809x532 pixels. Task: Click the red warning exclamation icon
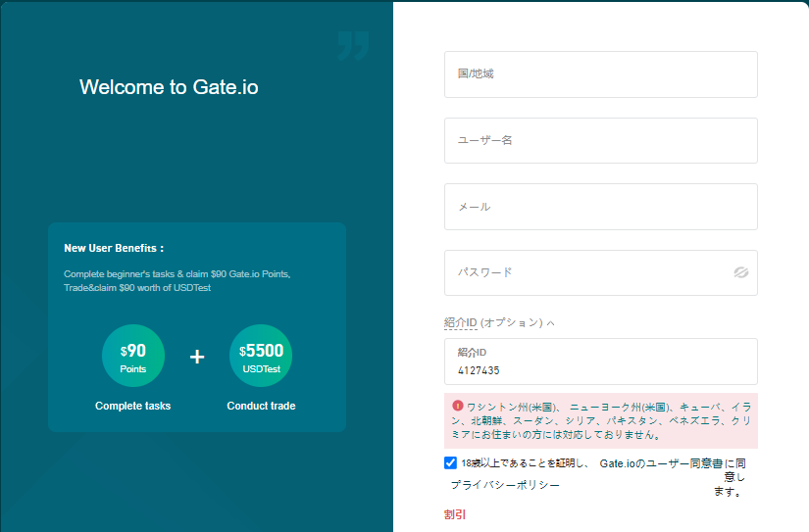coord(457,406)
